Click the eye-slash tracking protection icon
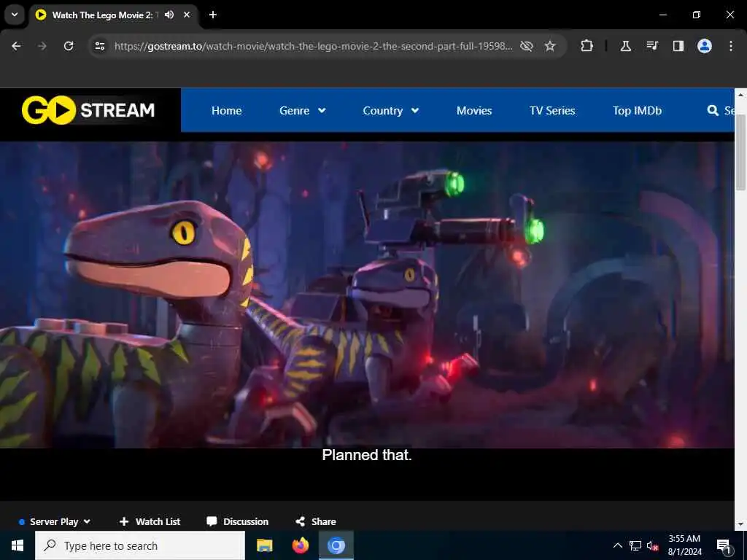Viewport: 747px width, 560px height. pyautogui.click(x=527, y=46)
